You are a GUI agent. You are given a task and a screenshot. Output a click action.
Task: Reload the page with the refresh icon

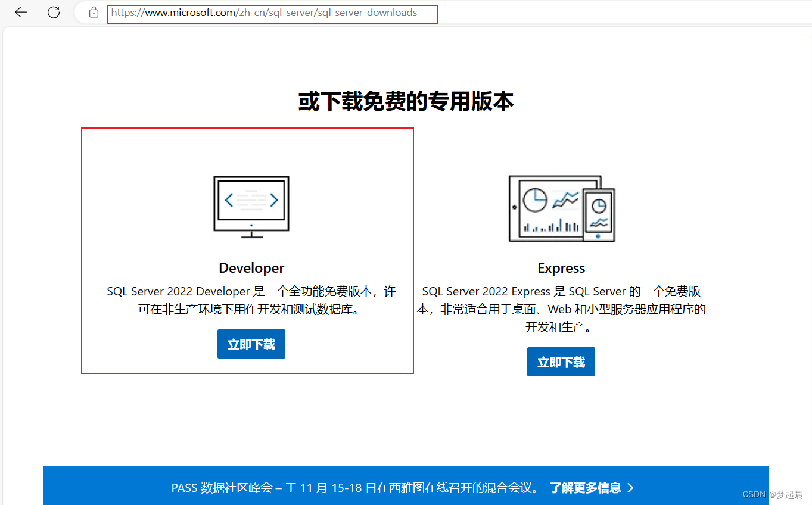(54, 12)
